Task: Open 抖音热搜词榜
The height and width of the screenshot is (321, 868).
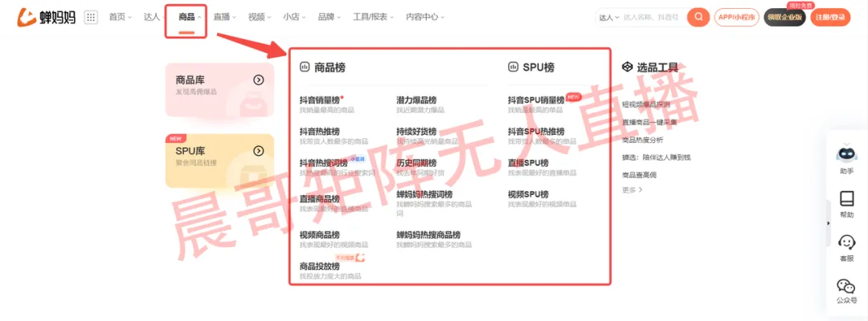Action: tap(323, 163)
